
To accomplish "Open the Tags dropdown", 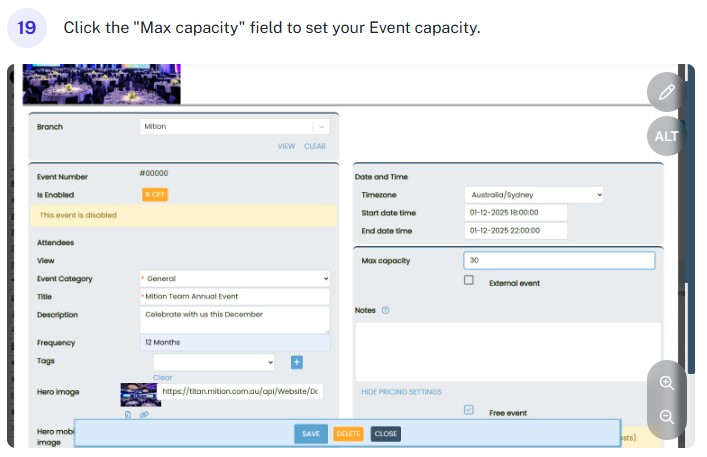I will pos(213,362).
